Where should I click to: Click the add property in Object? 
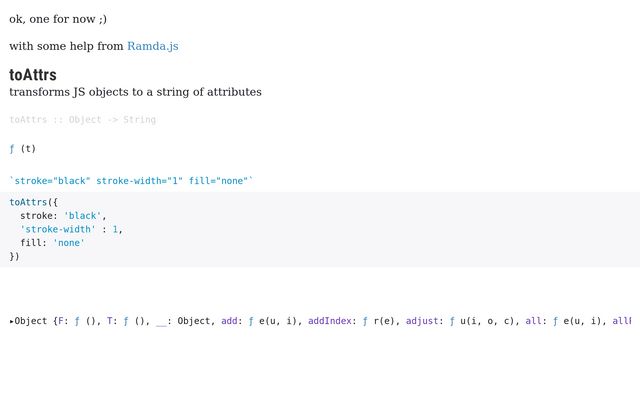pyautogui.click(x=230, y=321)
